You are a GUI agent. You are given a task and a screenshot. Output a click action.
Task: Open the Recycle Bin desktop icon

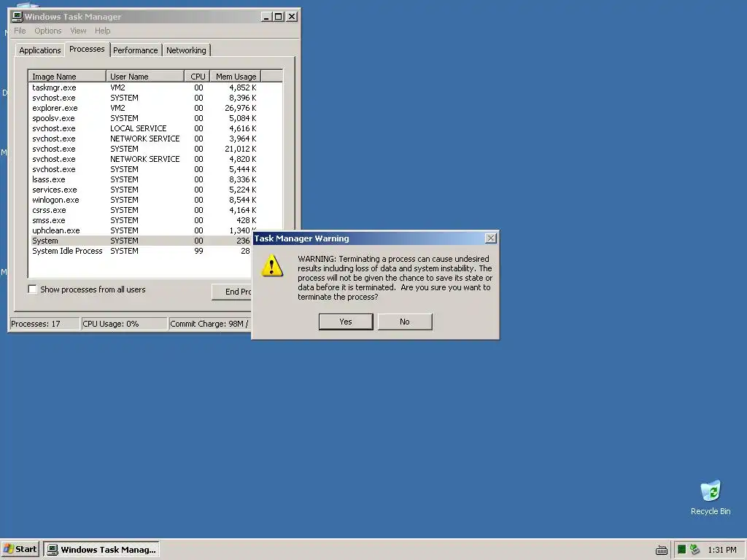711,497
